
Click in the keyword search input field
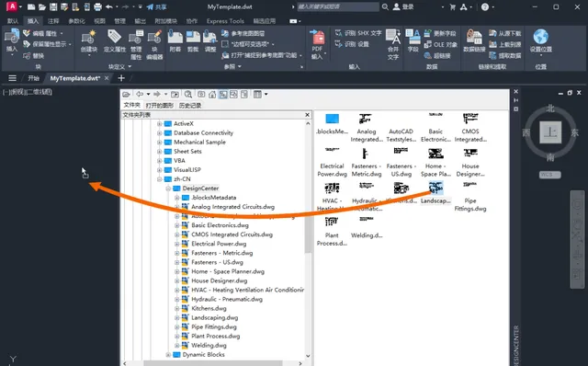click(x=337, y=6)
